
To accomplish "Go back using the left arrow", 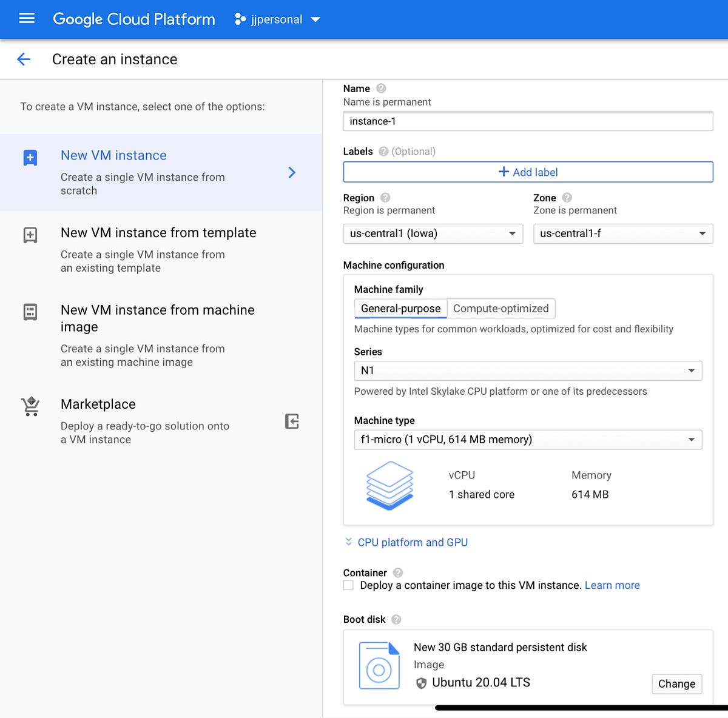I will (24, 59).
